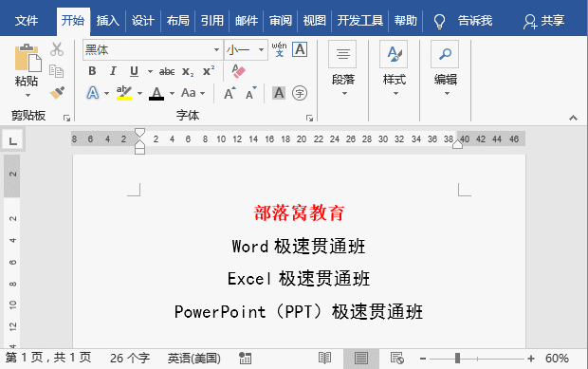588x369 pixels.
Task: Switch to the 设计 Design tab
Action: 142,21
